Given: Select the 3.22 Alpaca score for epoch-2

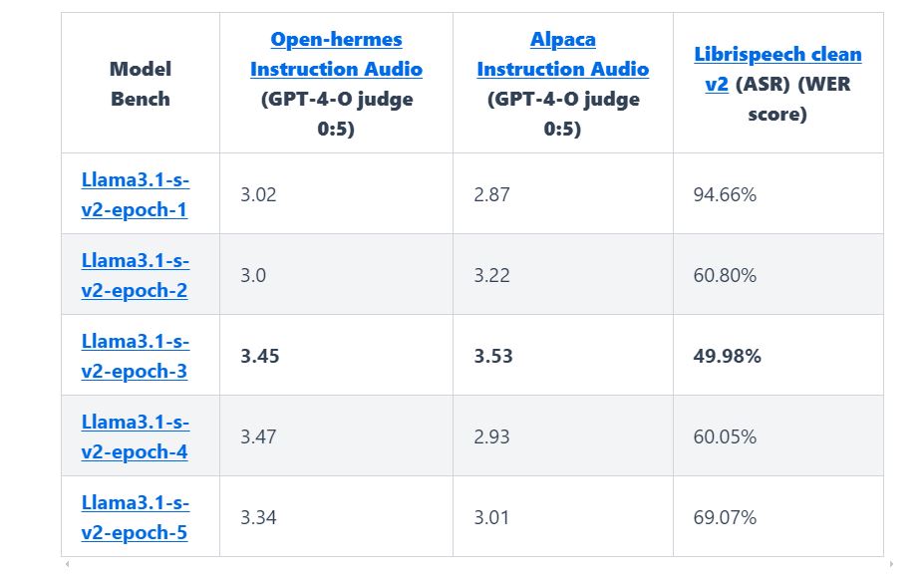Looking at the screenshot, I should (492, 275).
